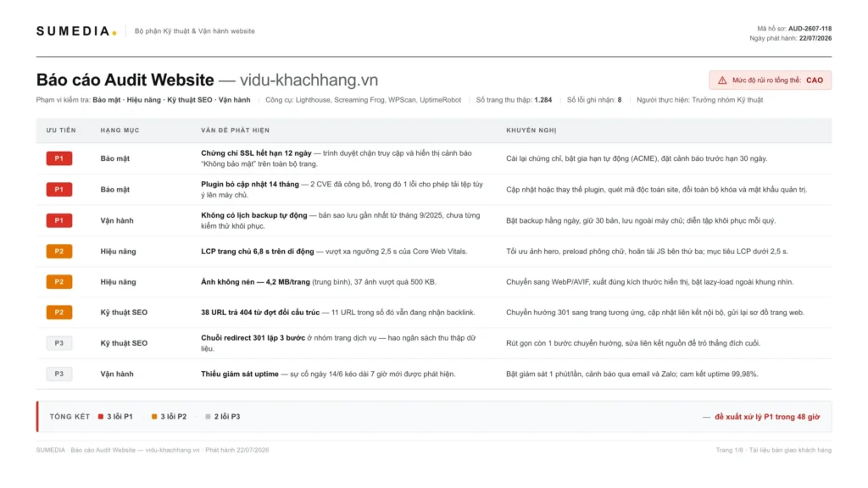Click the P3 badge in the redirect 301 row
Viewport: 868px width, 488px height.
click(x=59, y=343)
